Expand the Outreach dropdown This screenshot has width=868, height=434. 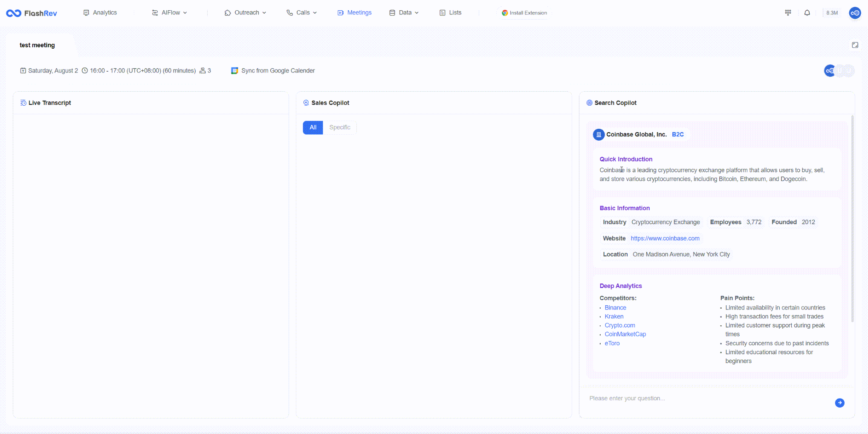(245, 13)
